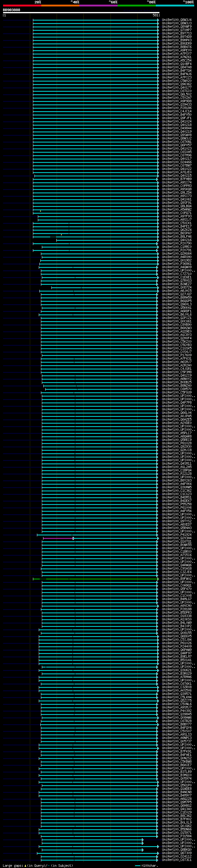Screen dimensions: 197x868
Task: Select label UniRef100_B8LFH6
Action: coord(177,236)
